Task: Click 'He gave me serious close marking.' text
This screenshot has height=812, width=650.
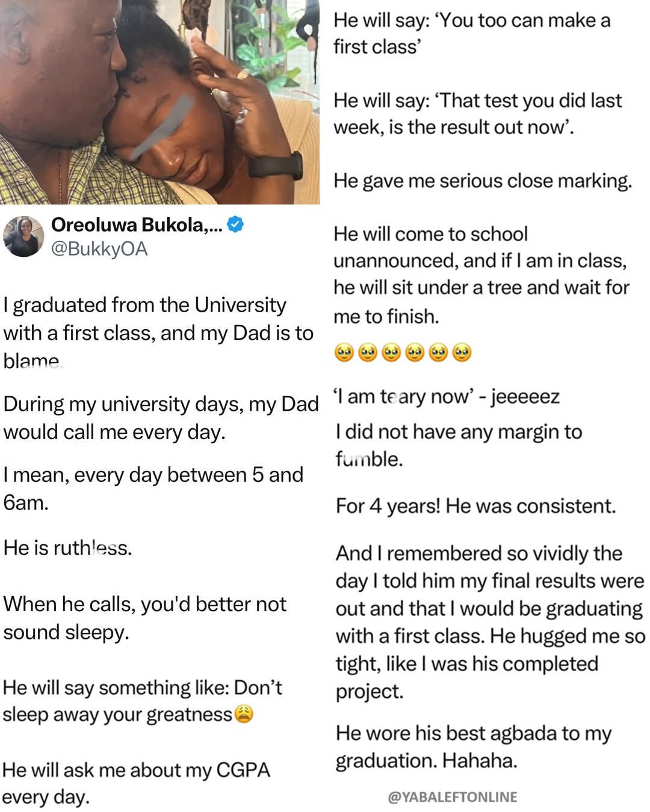Action: coord(483,180)
